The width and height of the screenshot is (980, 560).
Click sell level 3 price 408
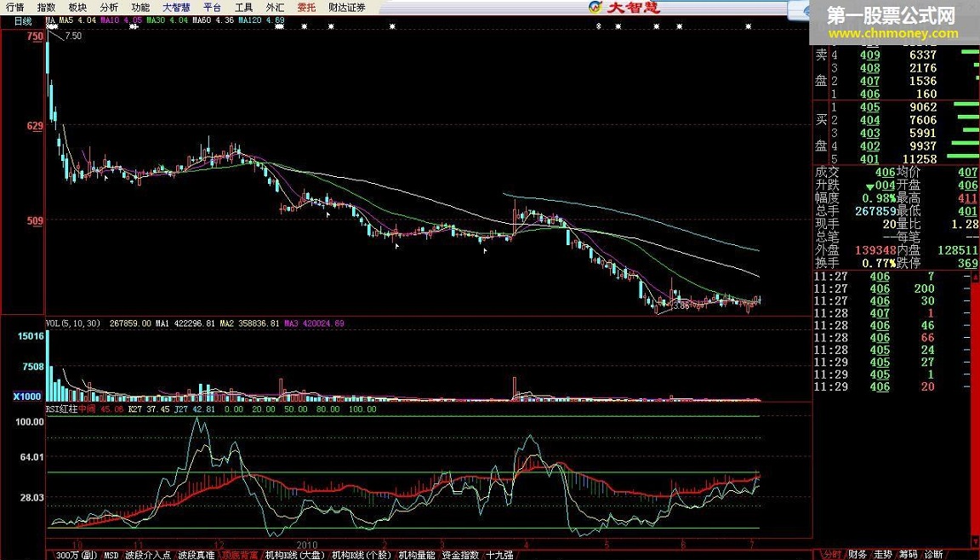click(869, 68)
